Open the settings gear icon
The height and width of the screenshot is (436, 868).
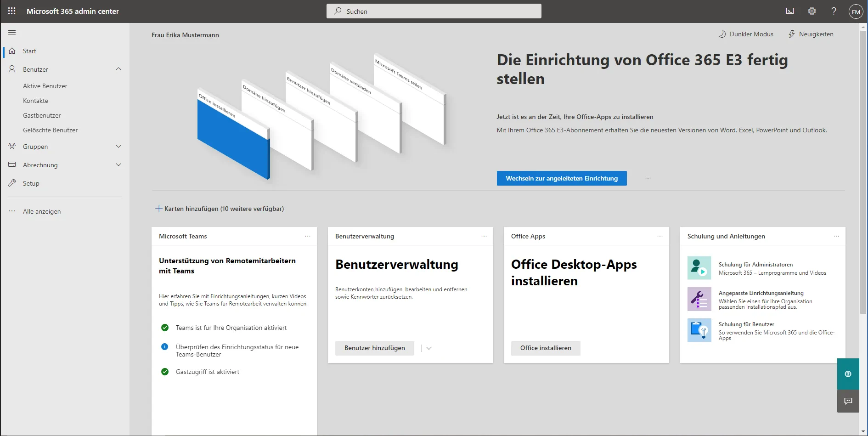(812, 11)
